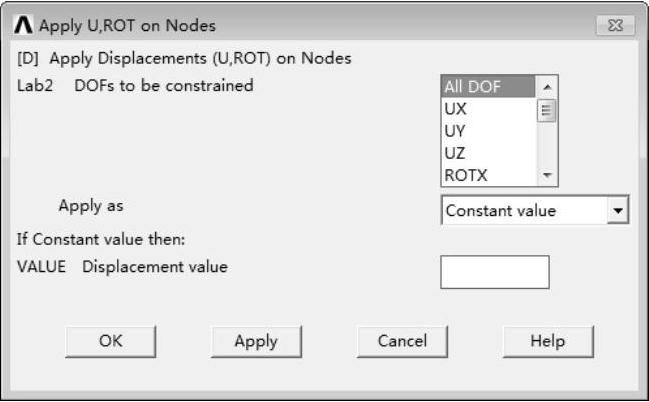Expand the Constant value dropdown arrow
The width and height of the screenshot is (649, 402).
pos(618,210)
